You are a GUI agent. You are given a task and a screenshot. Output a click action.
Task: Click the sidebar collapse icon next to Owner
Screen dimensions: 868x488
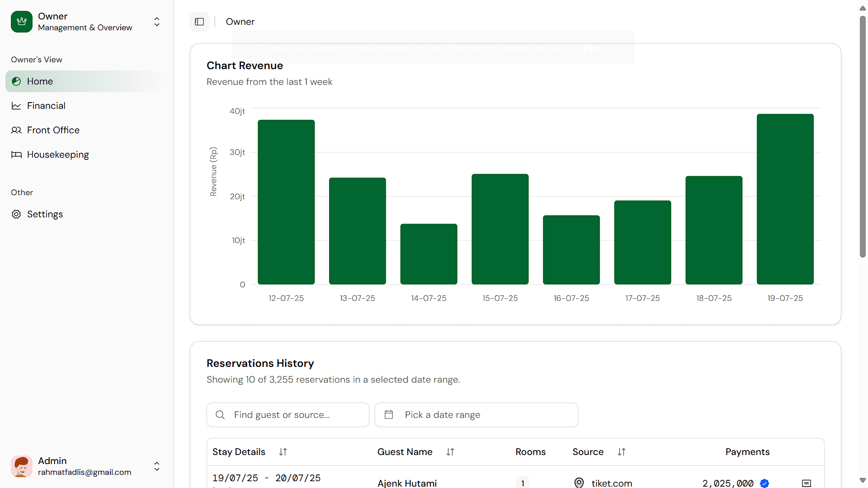tap(199, 21)
